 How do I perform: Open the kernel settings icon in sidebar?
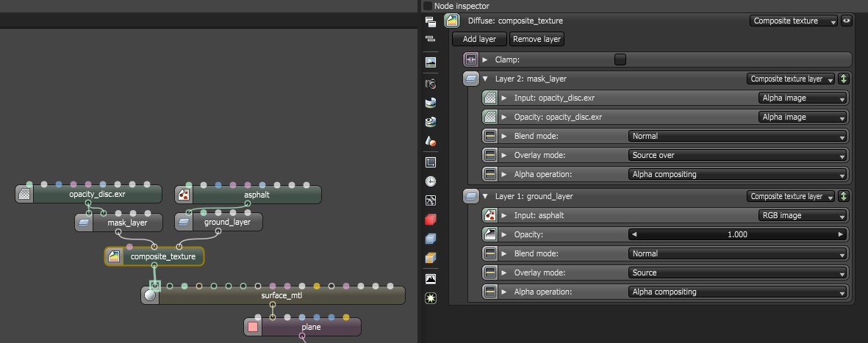tap(430, 201)
